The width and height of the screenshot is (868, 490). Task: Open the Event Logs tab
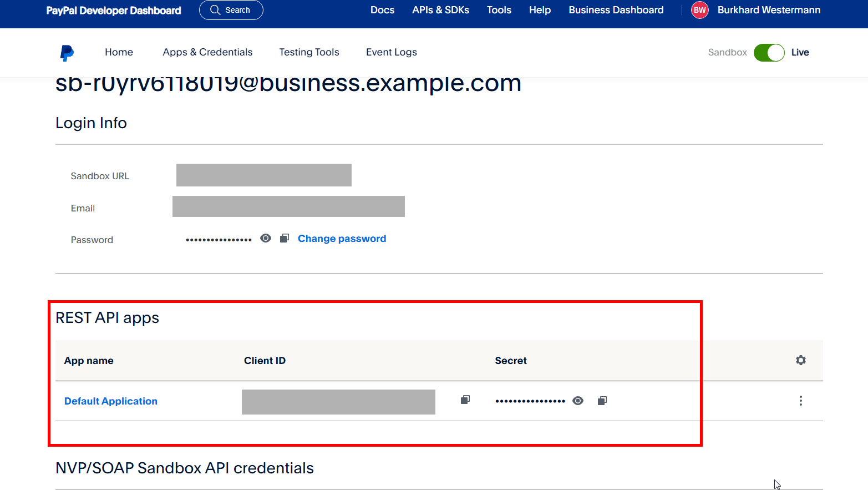(392, 52)
